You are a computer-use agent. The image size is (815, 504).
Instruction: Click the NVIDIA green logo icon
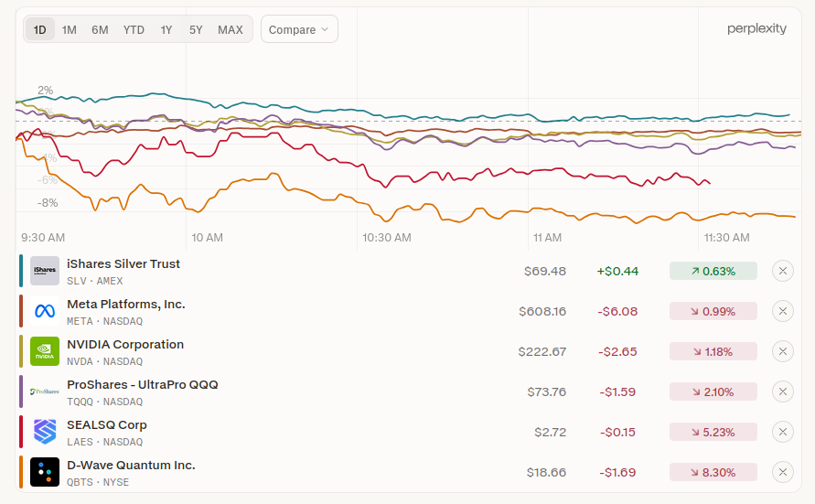pyautogui.click(x=45, y=351)
